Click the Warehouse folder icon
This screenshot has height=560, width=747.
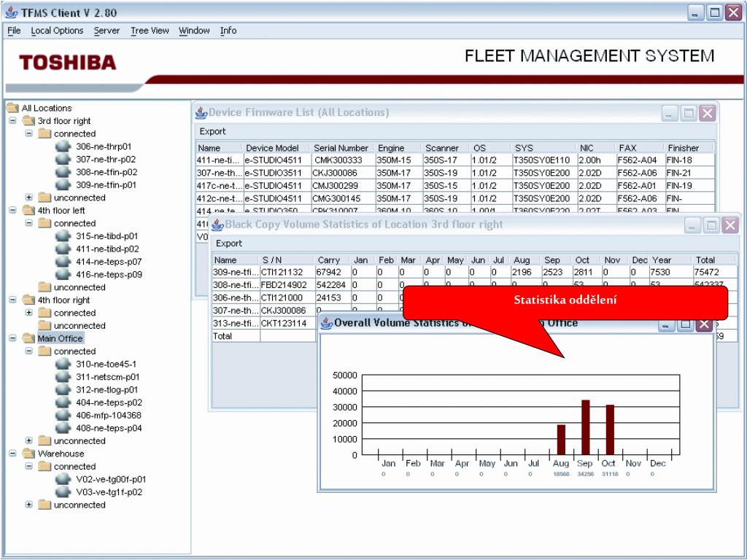[x=28, y=454]
